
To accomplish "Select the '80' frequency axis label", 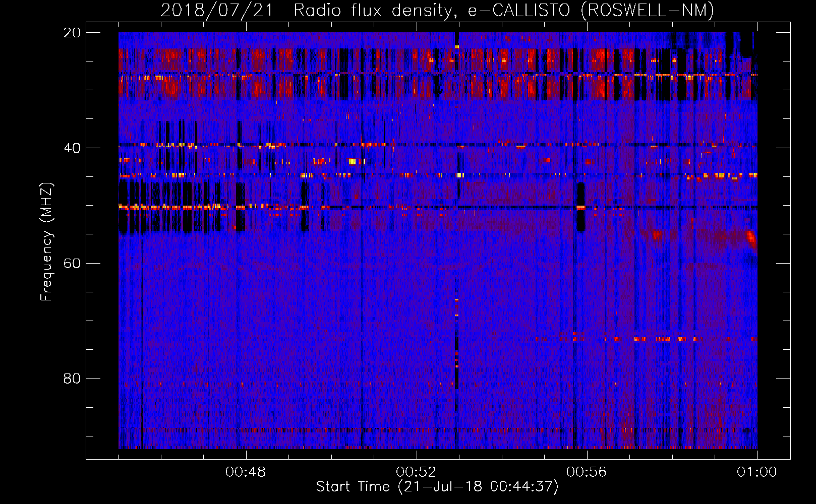I will point(72,379).
